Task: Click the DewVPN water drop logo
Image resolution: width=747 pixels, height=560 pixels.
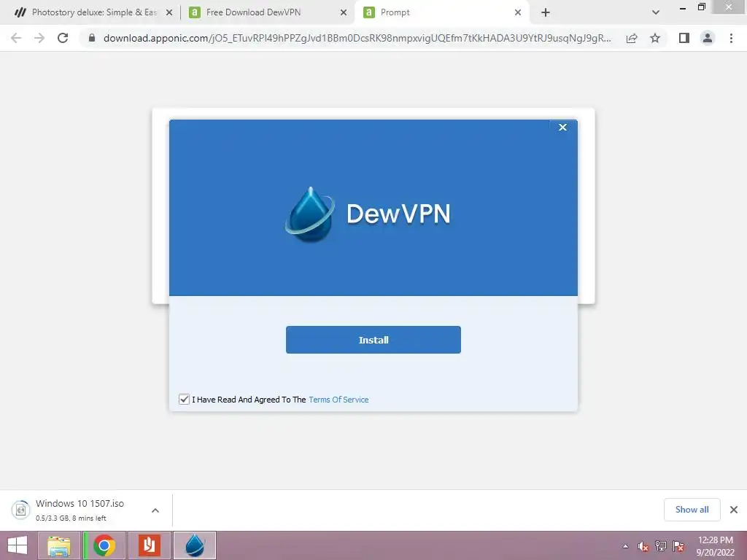Action: pos(310,214)
